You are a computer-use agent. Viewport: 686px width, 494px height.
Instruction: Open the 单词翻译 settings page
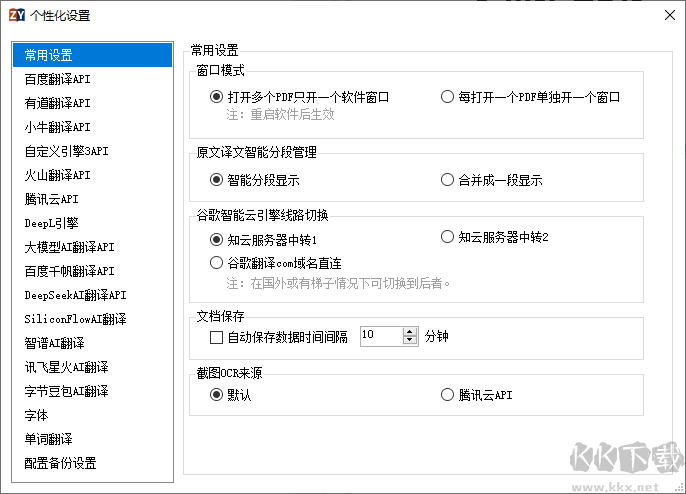pyautogui.click(x=93, y=439)
